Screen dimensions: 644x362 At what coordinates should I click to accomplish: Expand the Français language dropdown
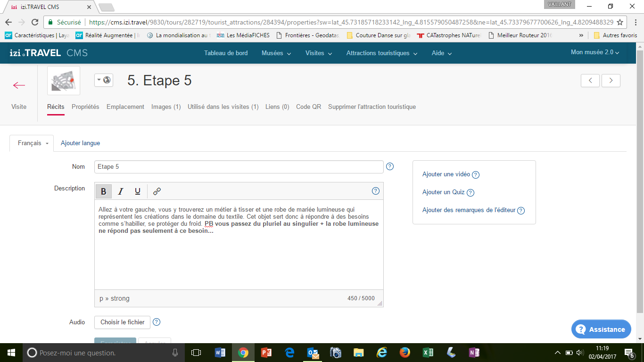tap(33, 143)
